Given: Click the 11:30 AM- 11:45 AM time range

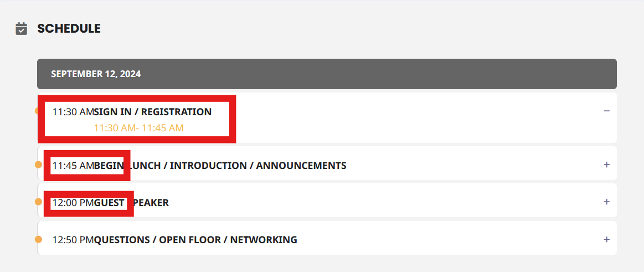Looking at the screenshot, I should coord(139,128).
